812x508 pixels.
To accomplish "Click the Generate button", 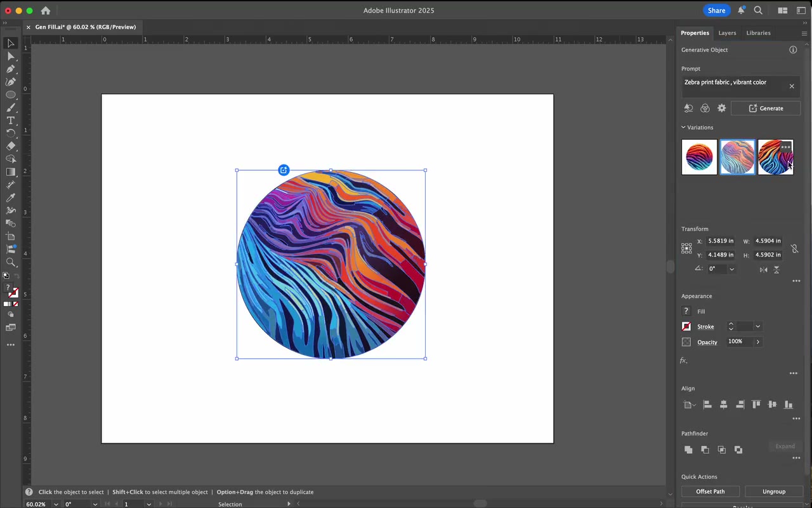I will [x=766, y=109].
